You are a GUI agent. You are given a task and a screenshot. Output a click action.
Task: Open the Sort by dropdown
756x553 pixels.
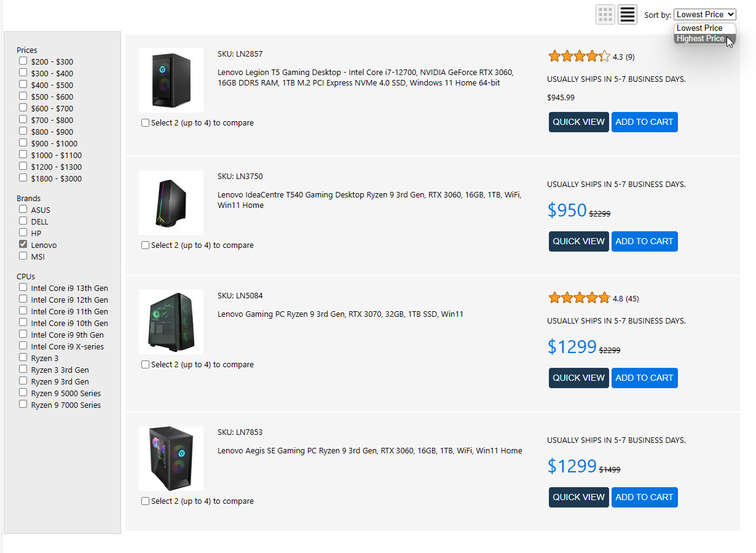tap(704, 14)
